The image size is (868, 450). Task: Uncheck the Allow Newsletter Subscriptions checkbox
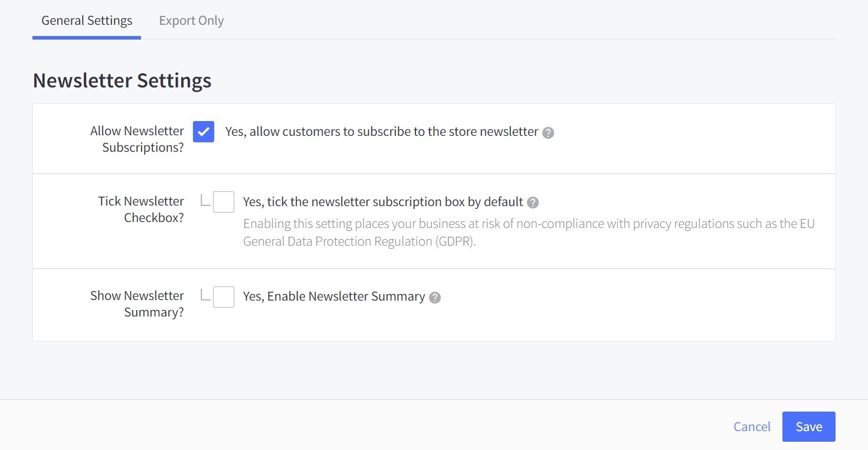[x=204, y=132]
